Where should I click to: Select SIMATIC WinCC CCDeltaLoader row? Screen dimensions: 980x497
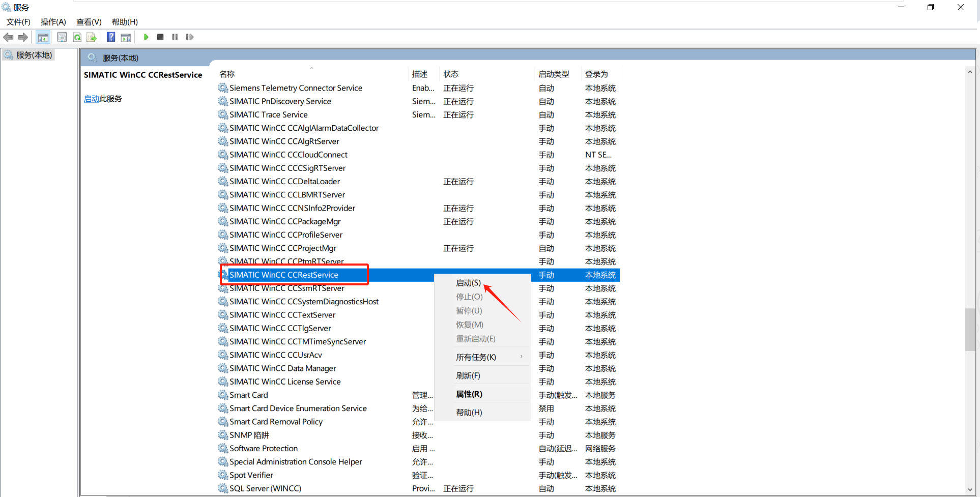(419, 182)
